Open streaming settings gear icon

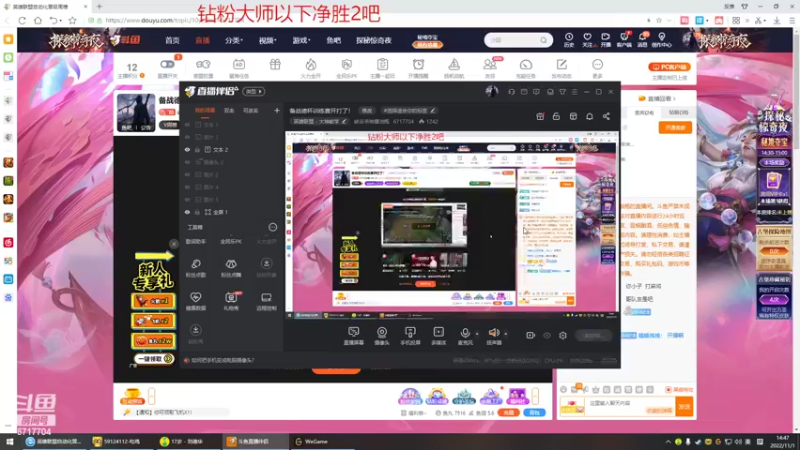(563, 335)
